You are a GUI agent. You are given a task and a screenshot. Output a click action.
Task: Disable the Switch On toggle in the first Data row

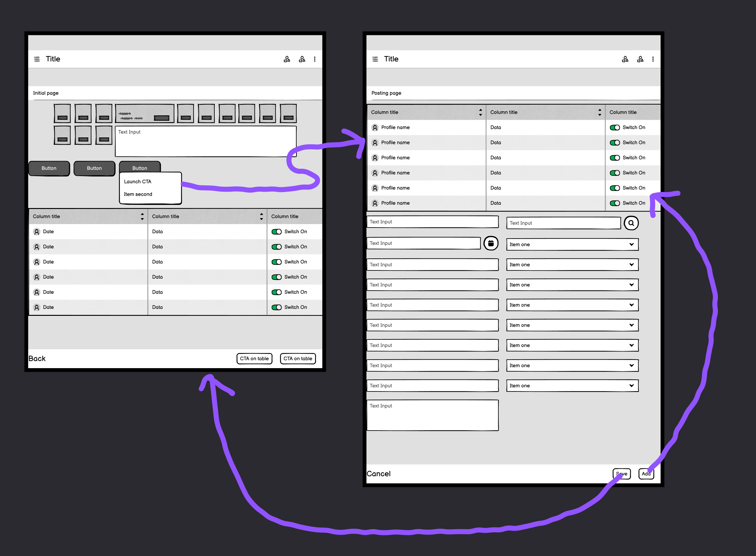[615, 127]
